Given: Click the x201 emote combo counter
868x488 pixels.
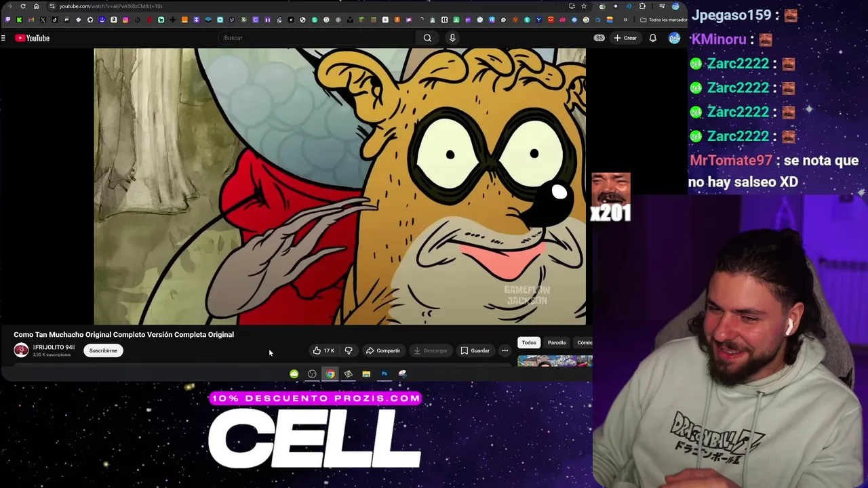Looking at the screenshot, I should (611, 197).
